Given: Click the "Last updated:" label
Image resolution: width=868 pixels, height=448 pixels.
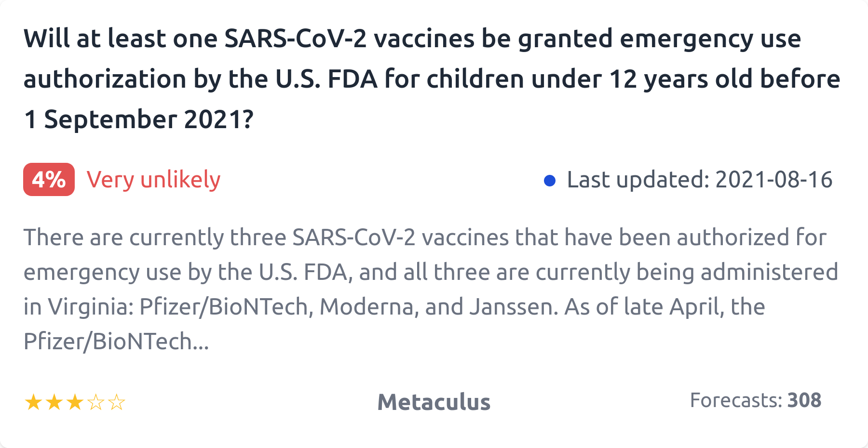Looking at the screenshot, I should [x=638, y=180].
